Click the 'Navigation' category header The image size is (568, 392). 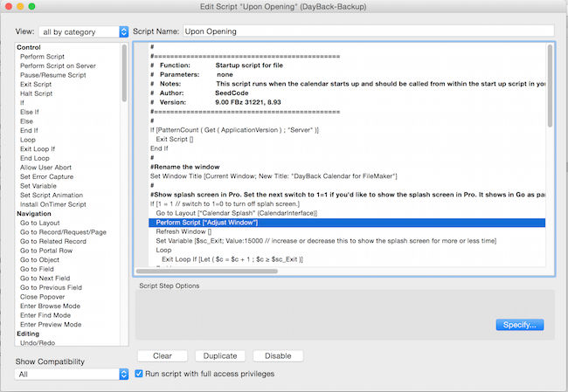point(34,214)
